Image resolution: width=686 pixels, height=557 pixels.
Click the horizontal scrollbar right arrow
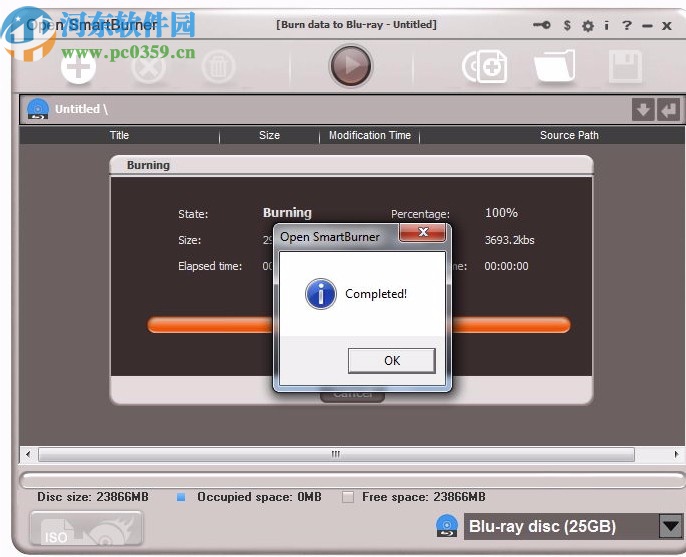[676, 454]
